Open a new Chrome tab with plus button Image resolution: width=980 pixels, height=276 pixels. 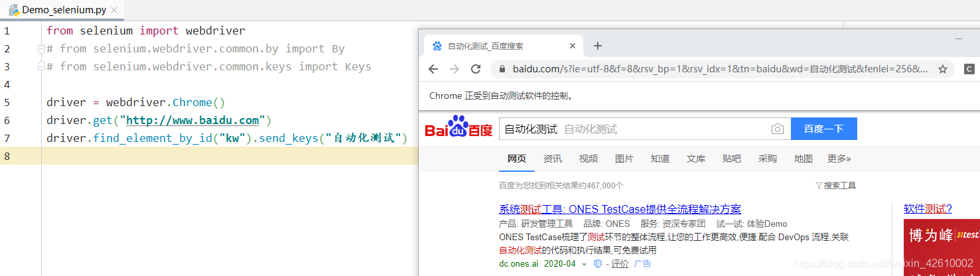pos(597,46)
